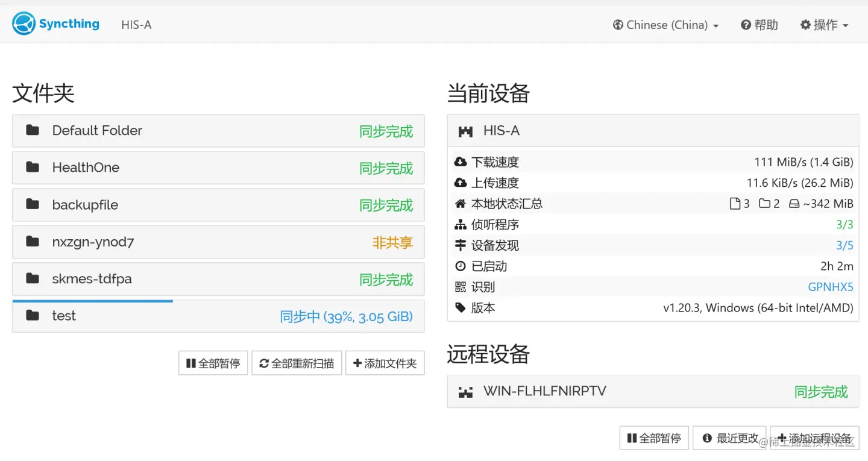Click 同步完成 status of WIN-FLHLFNIRPTV
This screenshot has height=461, width=868.
[x=821, y=392]
